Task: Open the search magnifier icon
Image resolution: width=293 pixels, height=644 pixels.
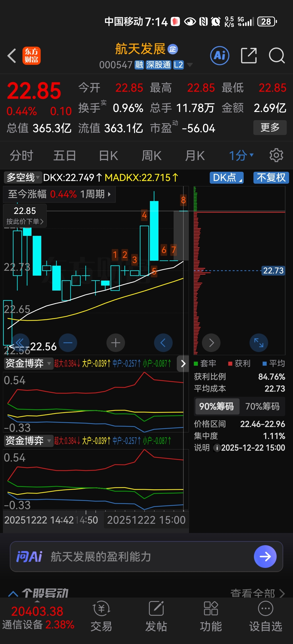Action: (277, 56)
